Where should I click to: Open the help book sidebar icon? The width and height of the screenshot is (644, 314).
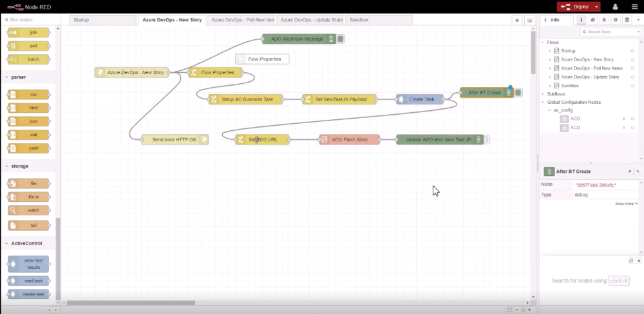coord(592,20)
